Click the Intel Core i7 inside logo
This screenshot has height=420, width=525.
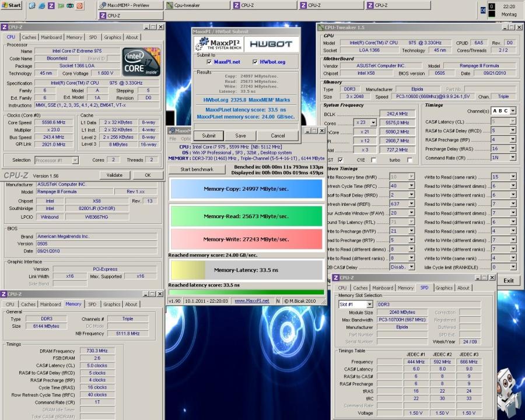coord(141,62)
